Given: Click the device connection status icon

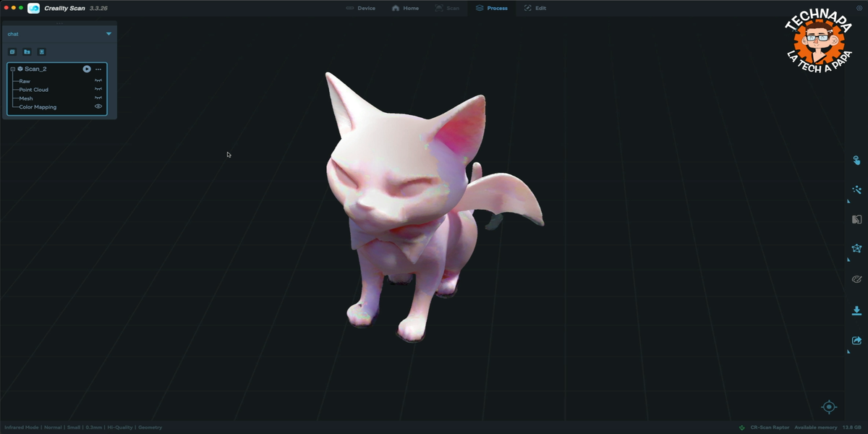Looking at the screenshot, I should [x=742, y=427].
